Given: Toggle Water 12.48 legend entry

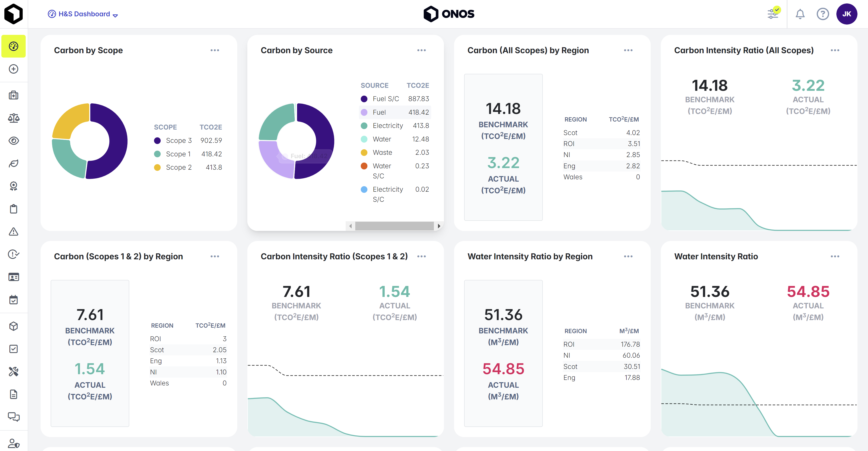Looking at the screenshot, I should point(395,139).
